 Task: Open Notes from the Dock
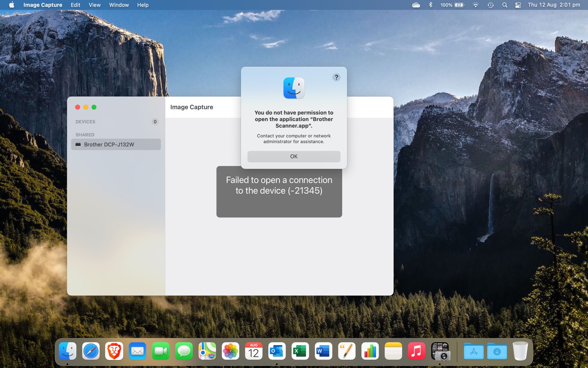(393, 351)
